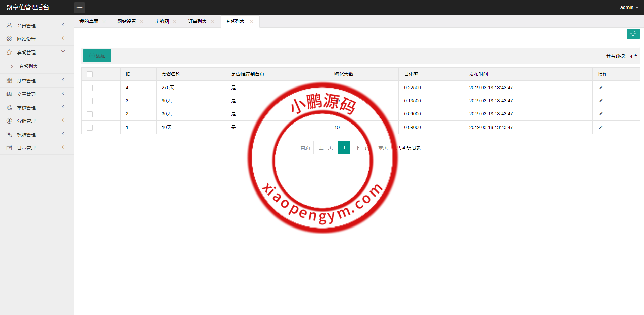Image resolution: width=644 pixels, height=315 pixels.
Task: Switch to the 网站设置 tab
Action: [127, 22]
